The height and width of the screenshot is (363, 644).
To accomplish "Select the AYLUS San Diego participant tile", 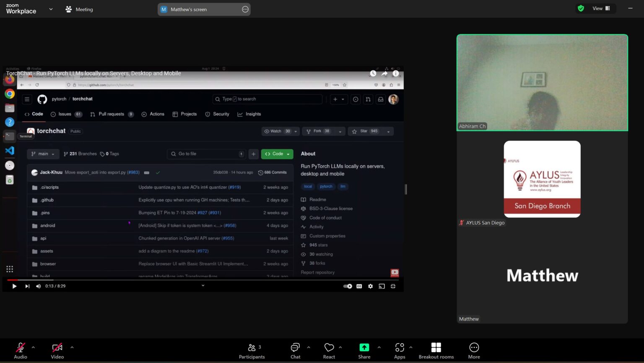I will (542, 179).
